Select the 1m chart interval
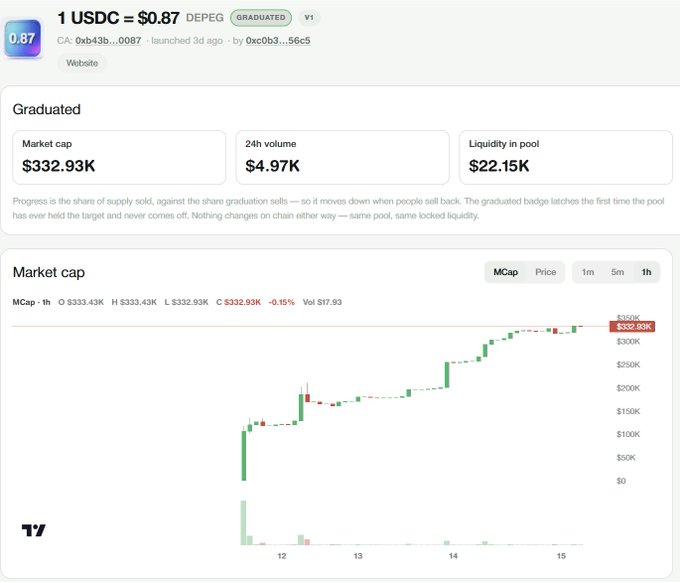 point(588,272)
